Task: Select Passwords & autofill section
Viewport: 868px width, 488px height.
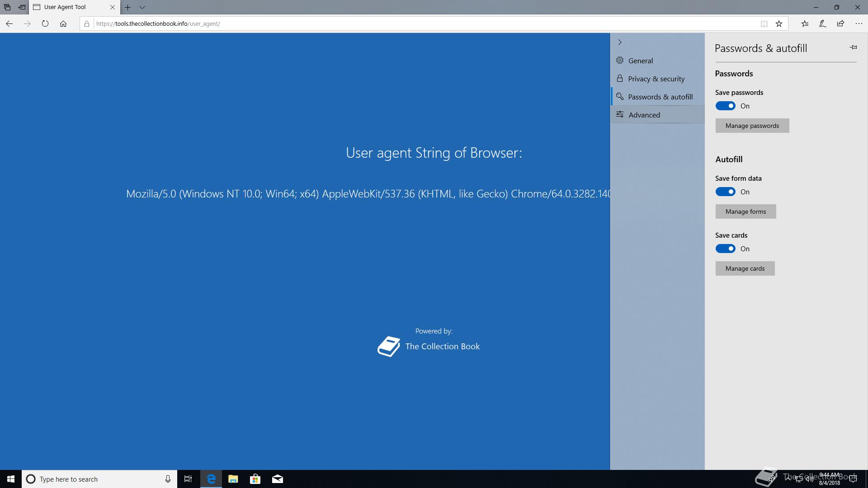Action: 657,97
